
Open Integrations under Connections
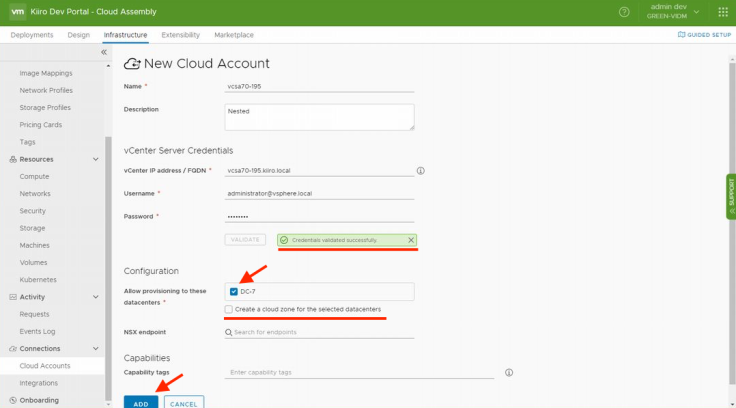(38, 383)
